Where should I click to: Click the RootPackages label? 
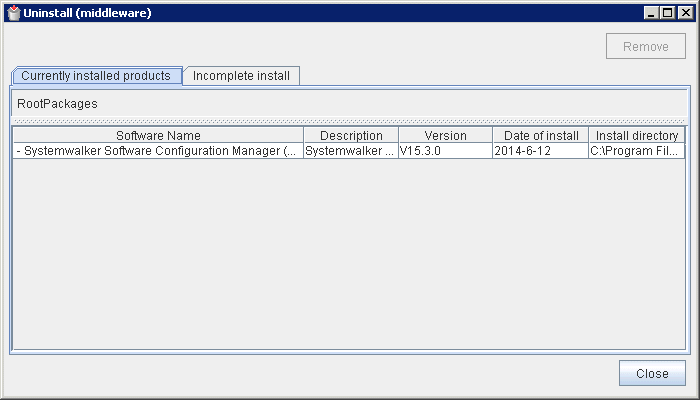(x=57, y=104)
